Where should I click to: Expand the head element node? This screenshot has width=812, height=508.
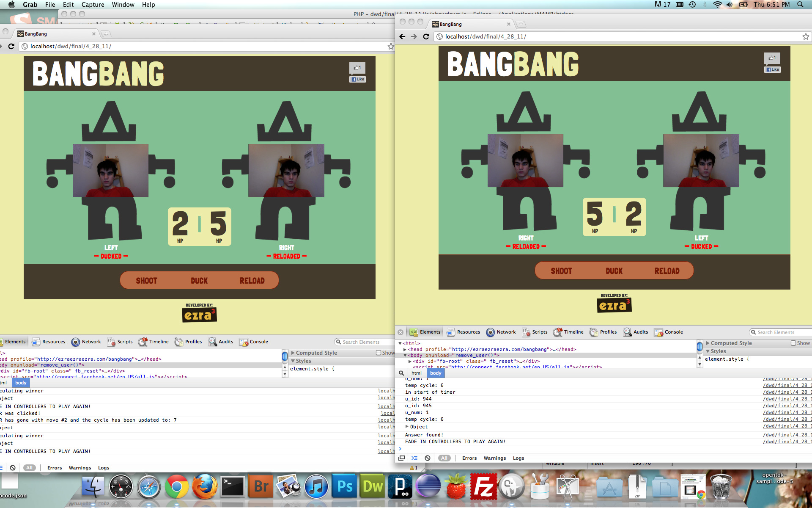(x=405, y=349)
